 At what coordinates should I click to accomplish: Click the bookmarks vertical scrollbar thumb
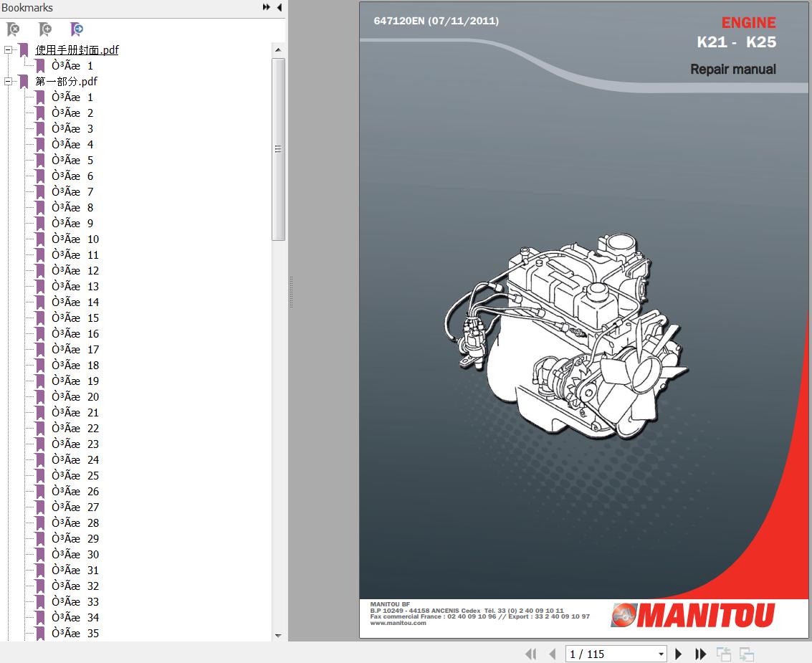(278, 149)
